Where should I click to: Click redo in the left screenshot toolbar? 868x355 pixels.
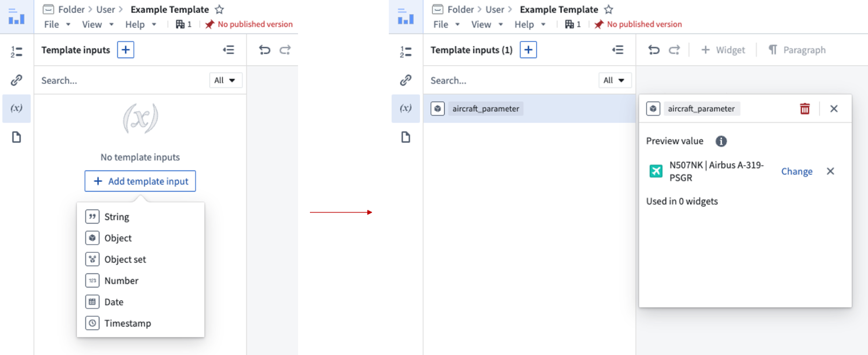click(285, 50)
